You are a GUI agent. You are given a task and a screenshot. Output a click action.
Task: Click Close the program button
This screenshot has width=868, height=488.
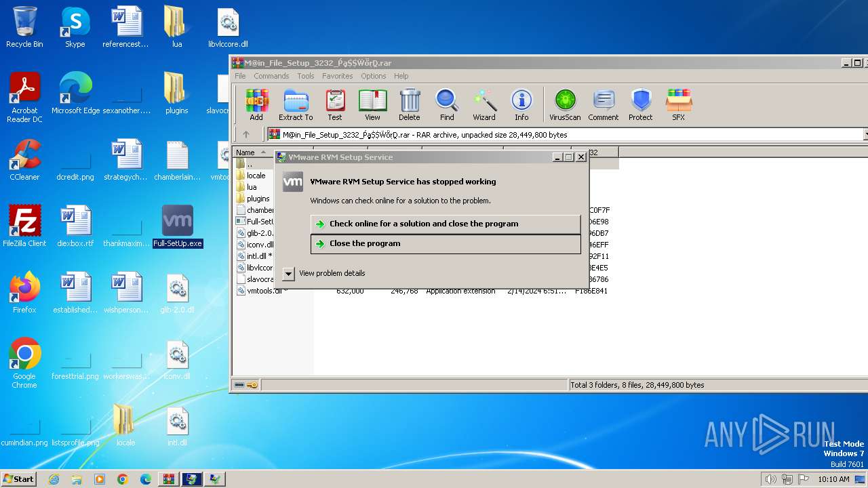coord(446,243)
